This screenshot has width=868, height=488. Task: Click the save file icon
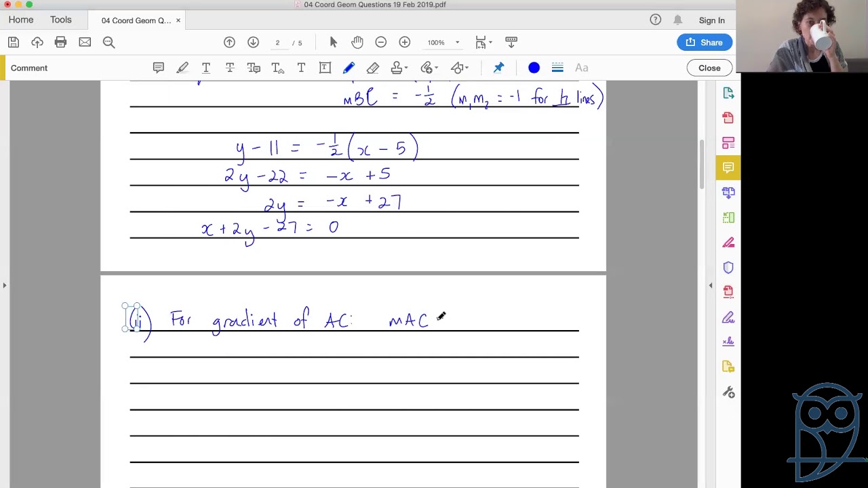pos(14,43)
